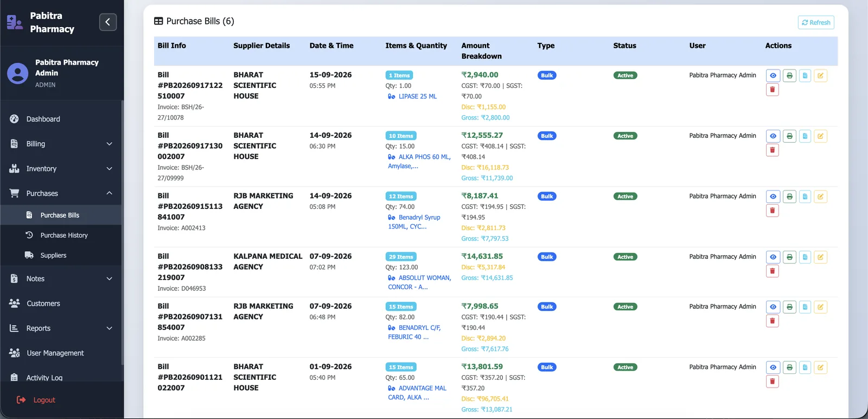View the ₹7,998.65 purchase bill
This screenshot has height=419, width=868.
(773, 307)
